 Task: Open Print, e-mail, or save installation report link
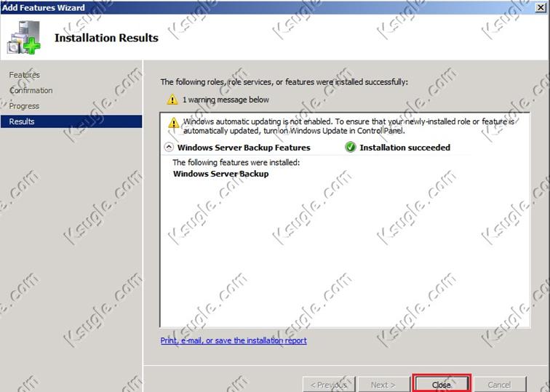tap(234, 340)
